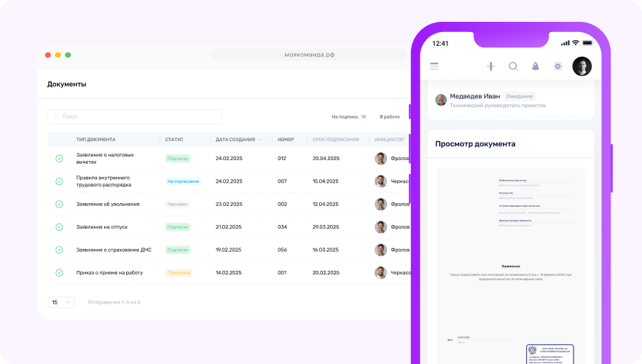642x364 pixels.
Task: Open profile avatar in phone header
Action: [582, 66]
